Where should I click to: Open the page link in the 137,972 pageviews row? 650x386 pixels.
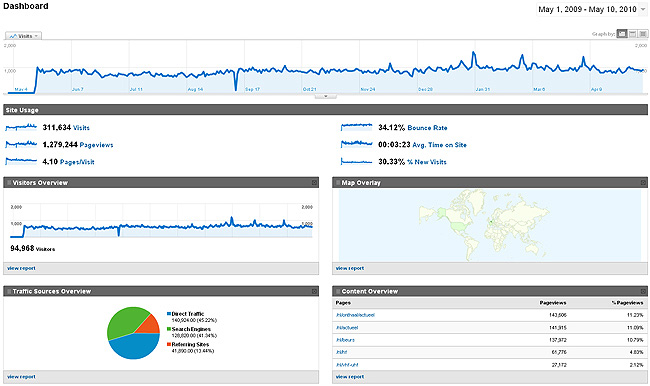click(x=345, y=340)
